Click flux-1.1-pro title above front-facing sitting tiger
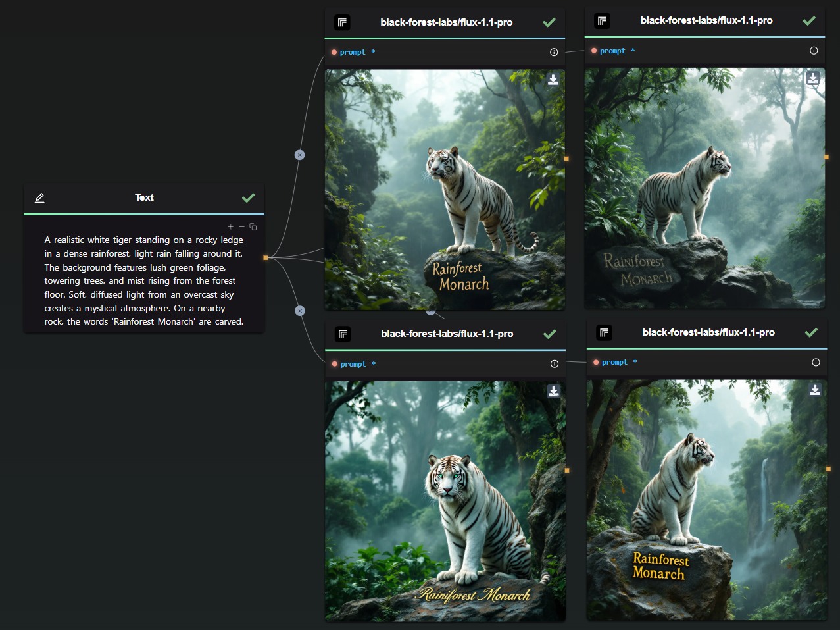840x630 pixels. (x=447, y=334)
